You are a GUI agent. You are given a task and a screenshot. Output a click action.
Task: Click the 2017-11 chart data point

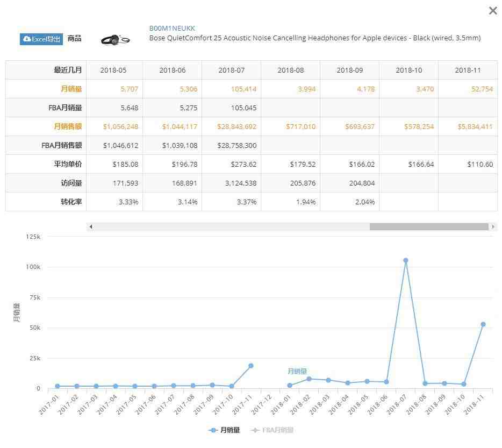click(251, 366)
